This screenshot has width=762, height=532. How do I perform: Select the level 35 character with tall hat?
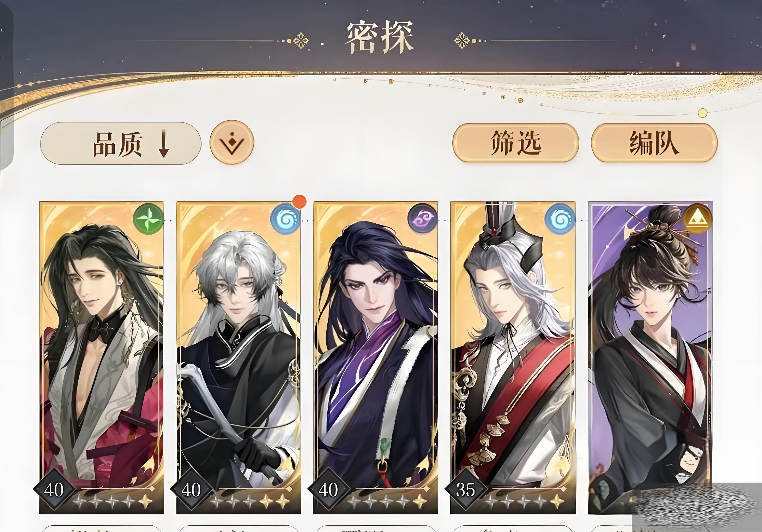513,357
